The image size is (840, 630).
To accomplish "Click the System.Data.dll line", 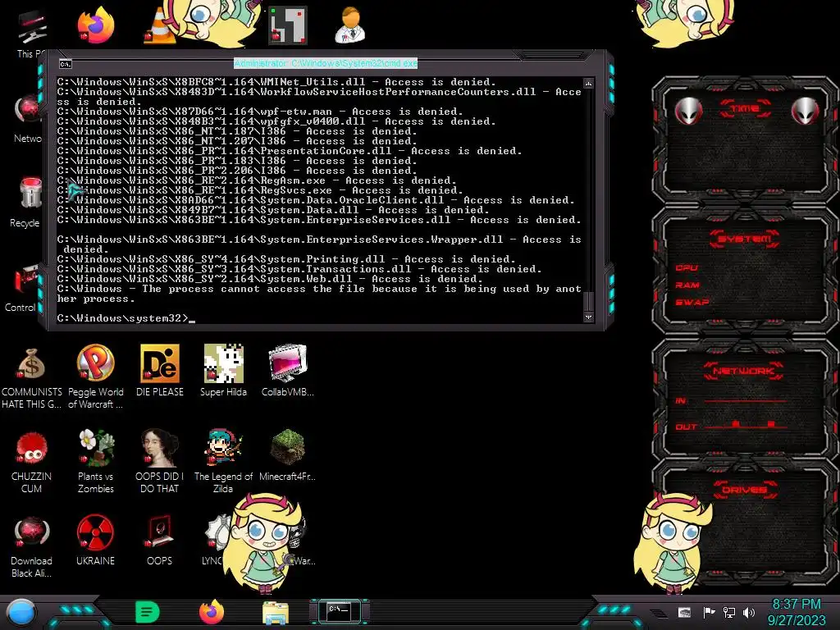I will [x=273, y=210].
